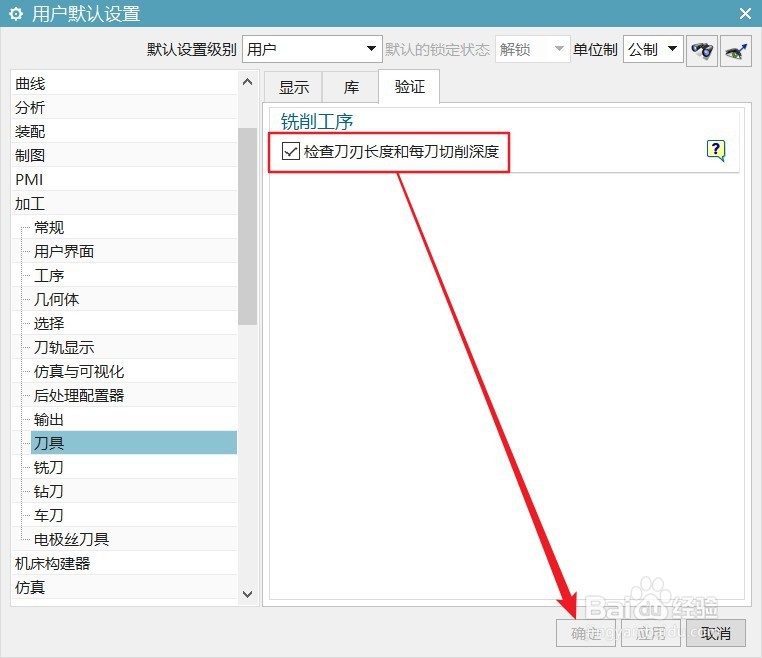Click the tree scrollbar down arrow

coord(247,594)
